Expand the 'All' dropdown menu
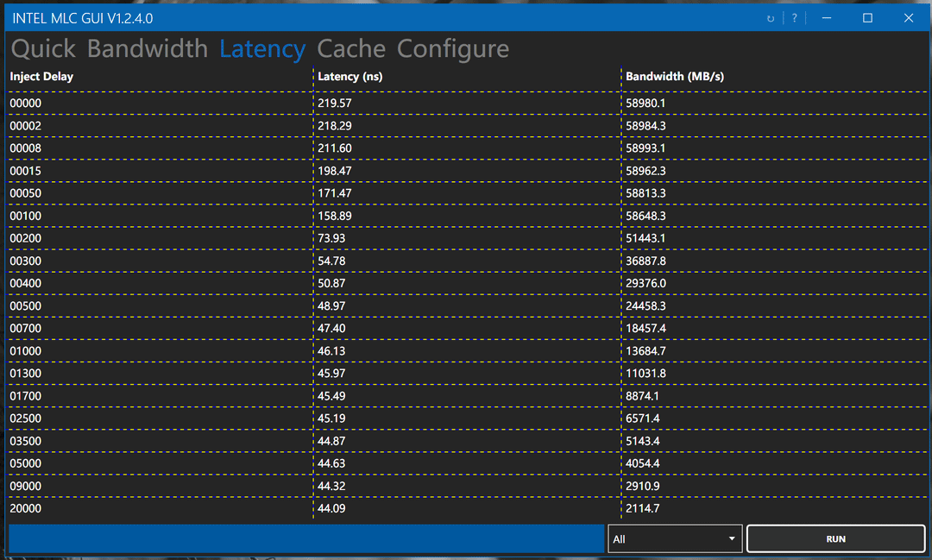The height and width of the screenshot is (560, 932). point(675,539)
